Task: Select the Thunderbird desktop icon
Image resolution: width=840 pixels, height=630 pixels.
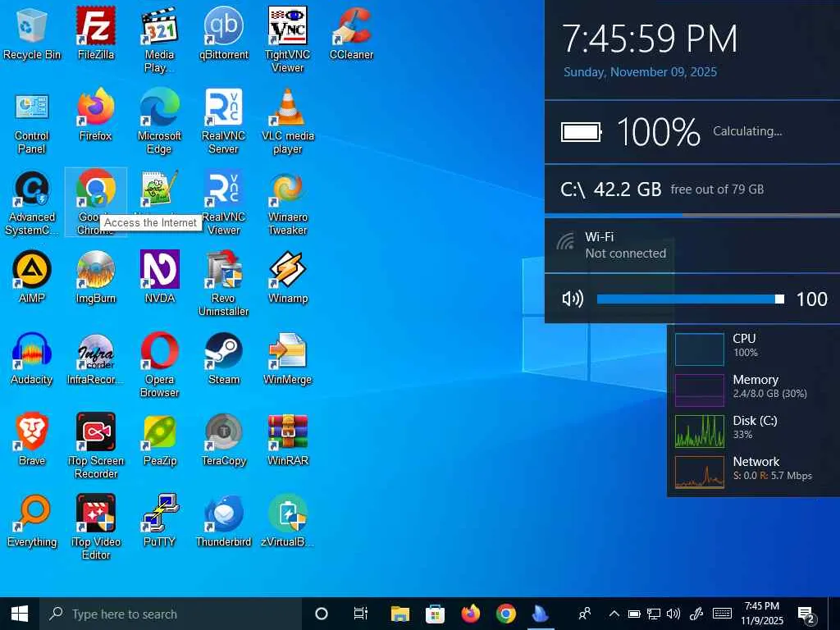Action: [x=223, y=521]
